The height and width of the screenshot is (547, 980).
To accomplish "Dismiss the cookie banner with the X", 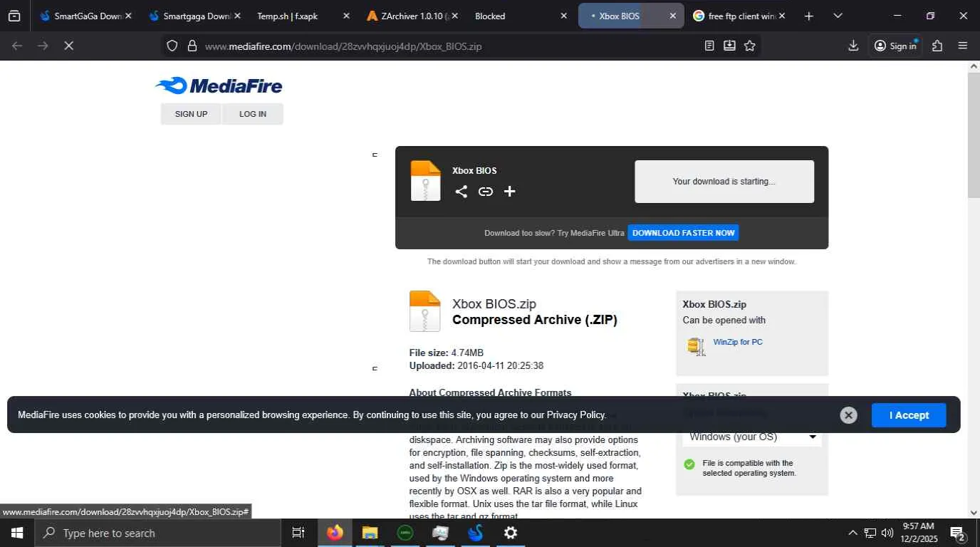I will pos(848,415).
